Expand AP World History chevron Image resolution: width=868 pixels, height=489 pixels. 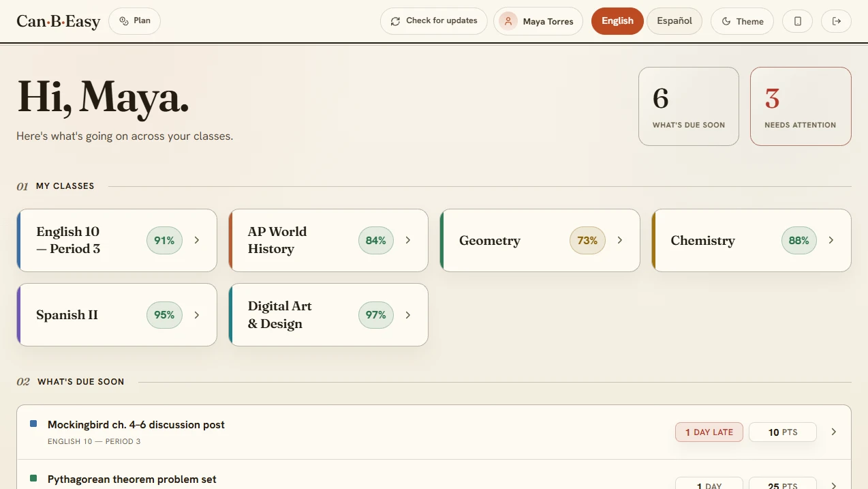point(408,240)
